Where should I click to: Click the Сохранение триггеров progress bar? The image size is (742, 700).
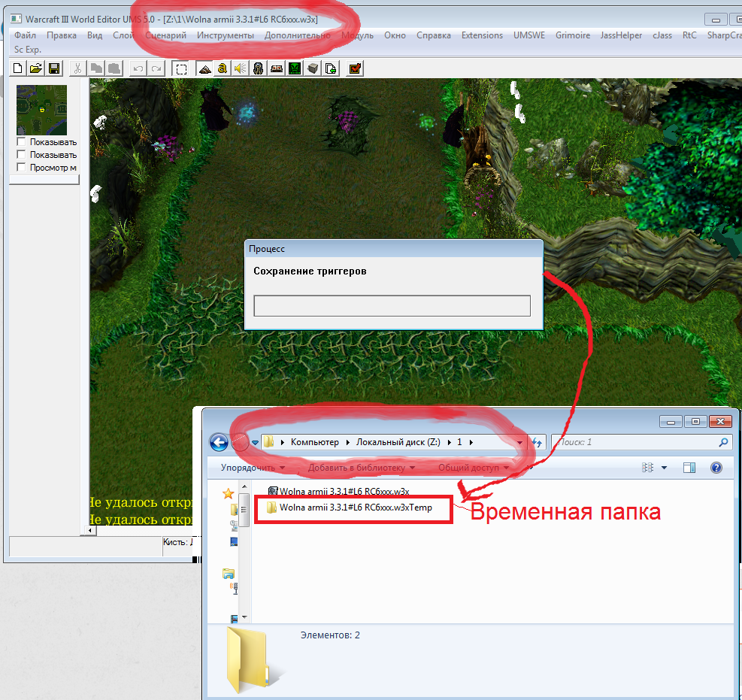click(x=392, y=306)
